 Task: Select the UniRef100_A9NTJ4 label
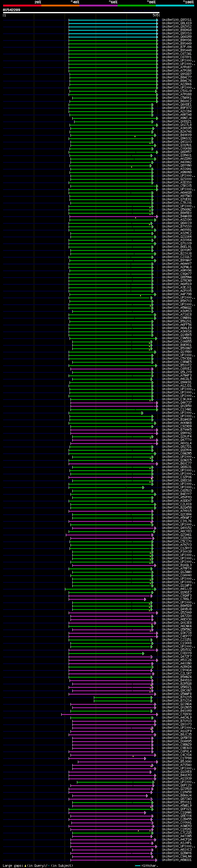[176, 118]
